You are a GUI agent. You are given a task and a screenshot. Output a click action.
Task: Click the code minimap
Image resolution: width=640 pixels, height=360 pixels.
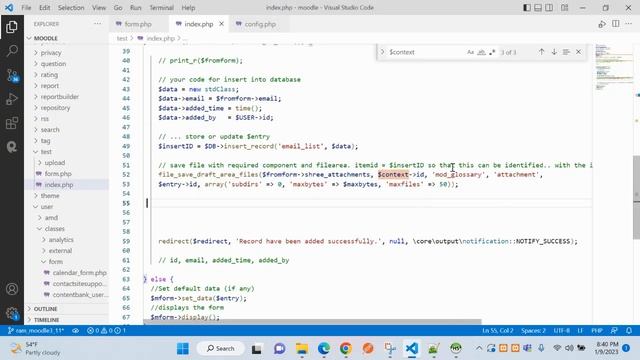(614, 67)
